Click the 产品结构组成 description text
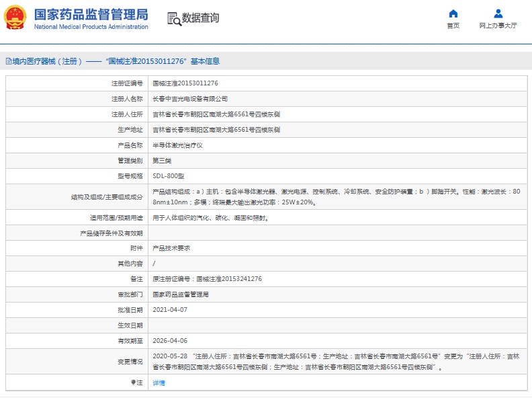This screenshot has height=398, width=532. tap(337, 197)
